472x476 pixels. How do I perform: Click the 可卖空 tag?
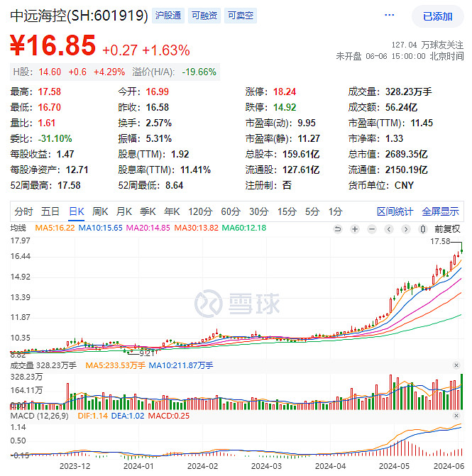pyautogui.click(x=240, y=16)
